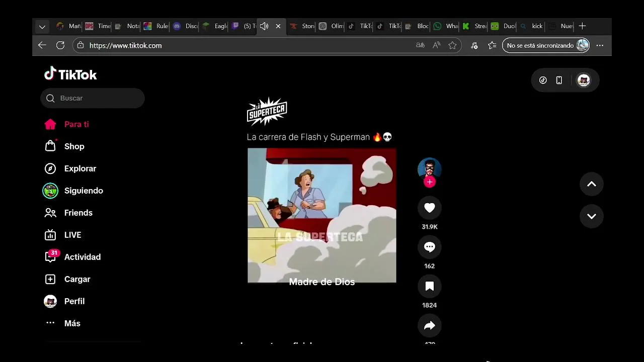Toggle read aloud icon
The width and height of the screenshot is (644, 362).
pyautogui.click(x=436, y=45)
